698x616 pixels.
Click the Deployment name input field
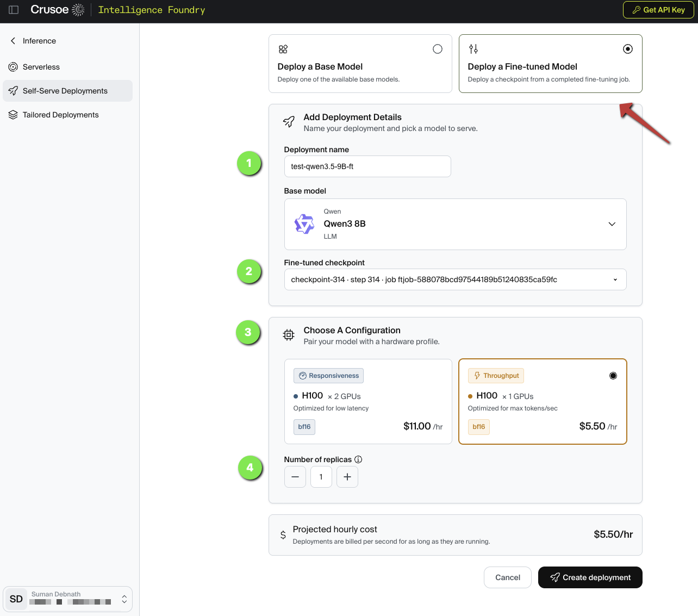[367, 166]
